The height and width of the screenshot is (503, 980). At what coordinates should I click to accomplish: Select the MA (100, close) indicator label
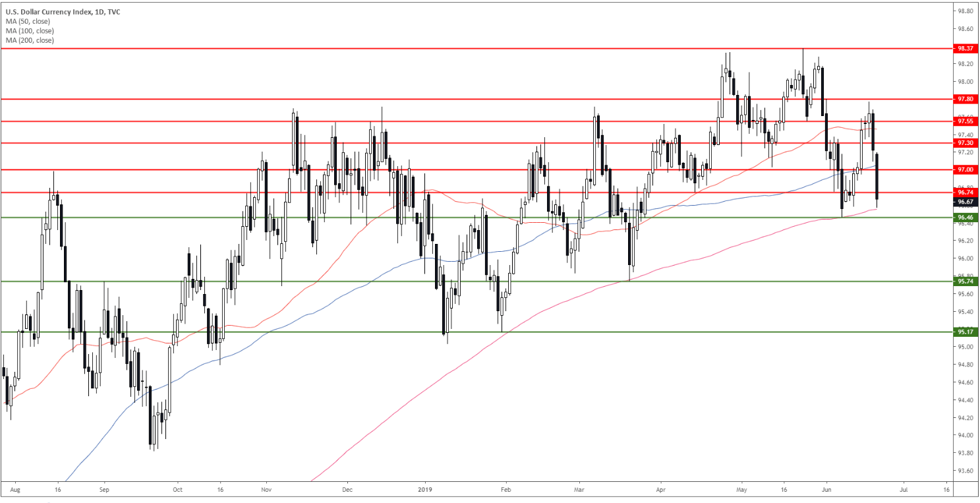click(x=28, y=31)
